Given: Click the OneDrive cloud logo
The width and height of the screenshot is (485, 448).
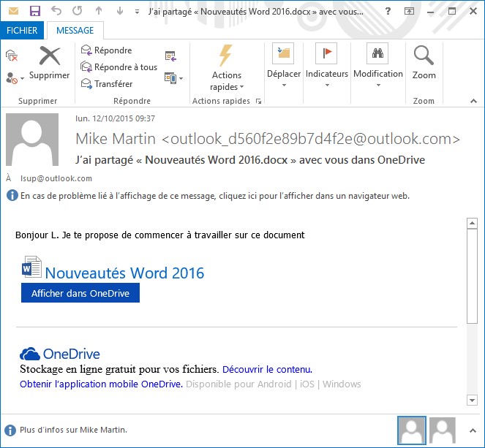Looking at the screenshot, I should tap(30, 354).
